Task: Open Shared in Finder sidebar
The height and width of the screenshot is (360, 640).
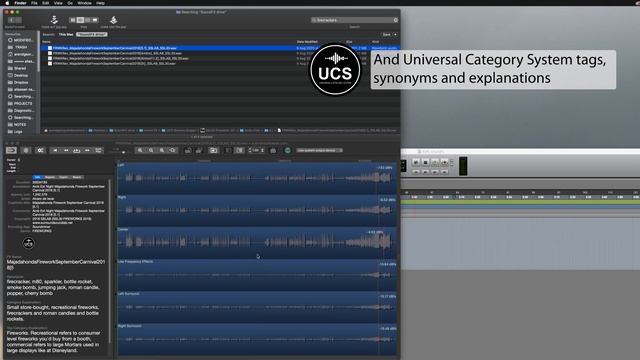Action: coord(20,69)
